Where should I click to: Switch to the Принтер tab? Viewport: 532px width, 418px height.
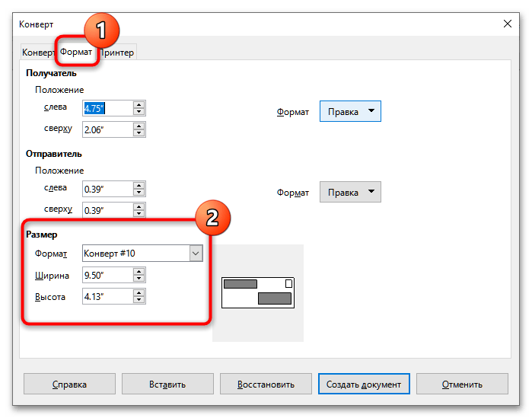pyautogui.click(x=118, y=53)
